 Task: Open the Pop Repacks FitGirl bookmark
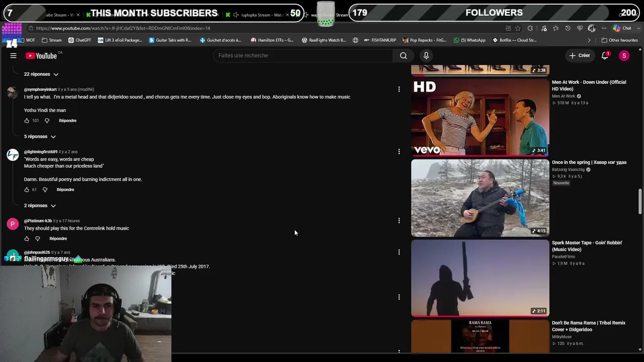click(424, 40)
